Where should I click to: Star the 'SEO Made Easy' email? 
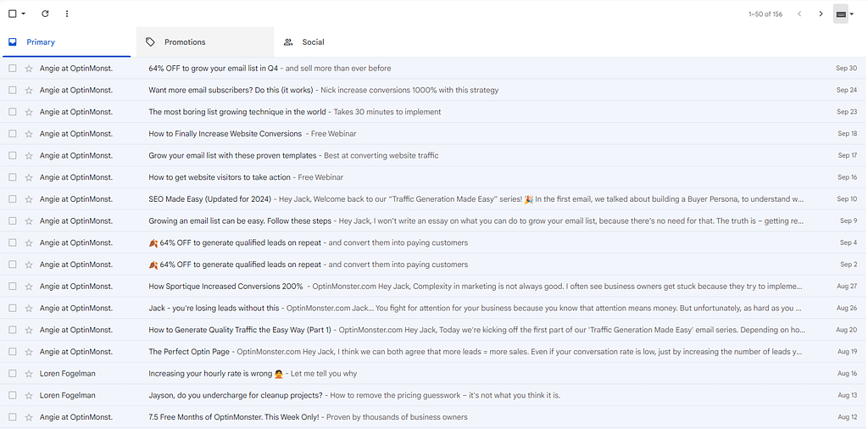[x=29, y=199]
